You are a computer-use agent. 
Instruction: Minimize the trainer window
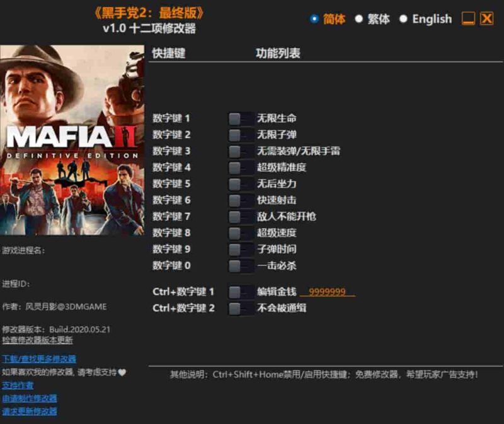coord(468,19)
